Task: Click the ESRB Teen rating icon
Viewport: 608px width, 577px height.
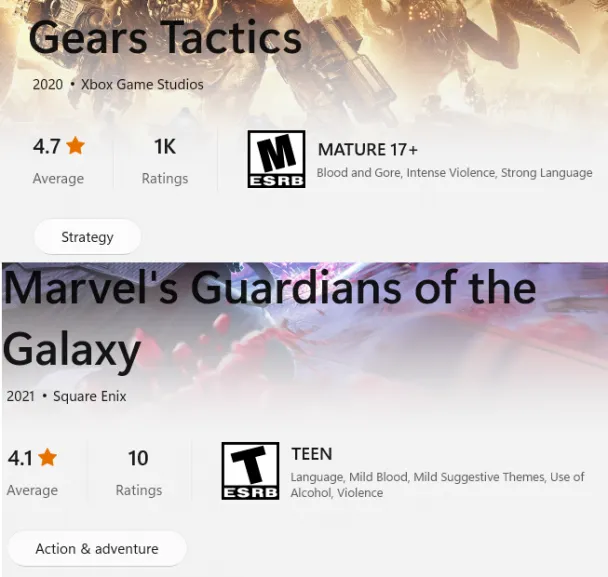Action: tap(250, 471)
